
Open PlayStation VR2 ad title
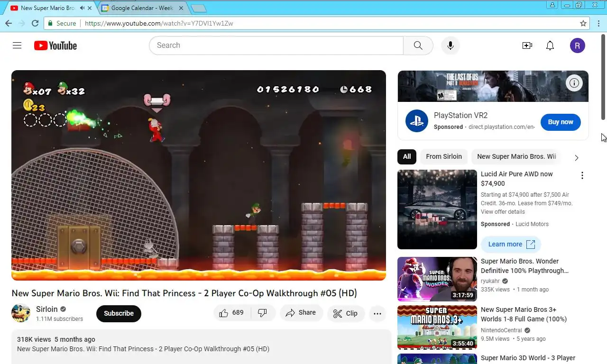pyautogui.click(x=460, y=115)
